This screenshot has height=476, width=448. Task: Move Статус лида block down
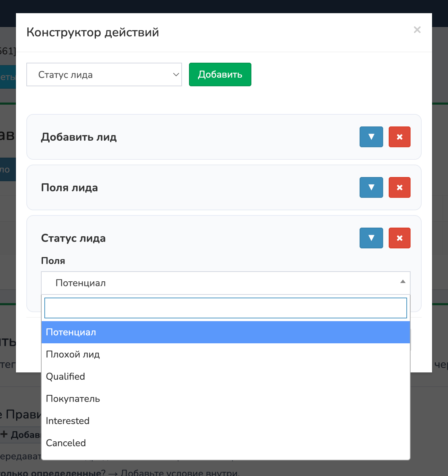click(371, 238)
